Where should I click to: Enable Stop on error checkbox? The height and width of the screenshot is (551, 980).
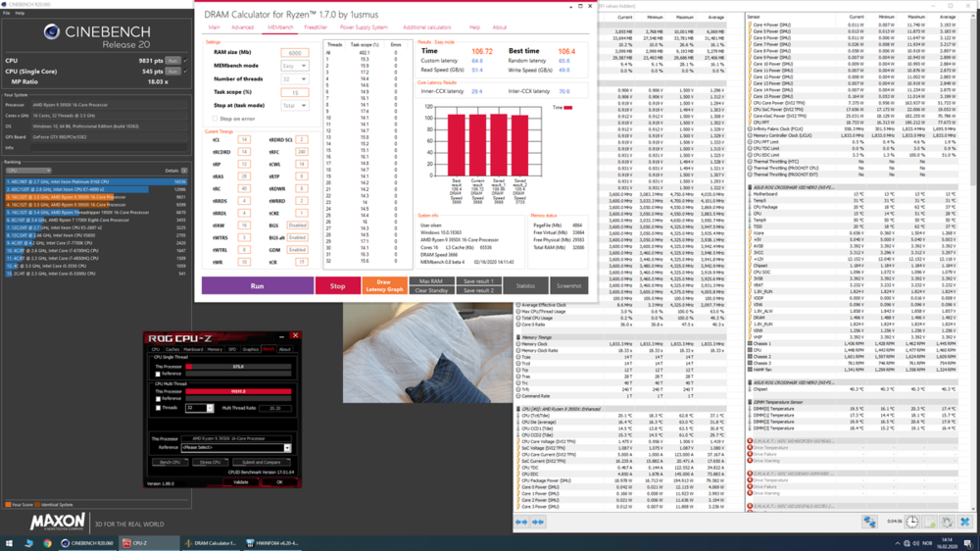[215, 119]
